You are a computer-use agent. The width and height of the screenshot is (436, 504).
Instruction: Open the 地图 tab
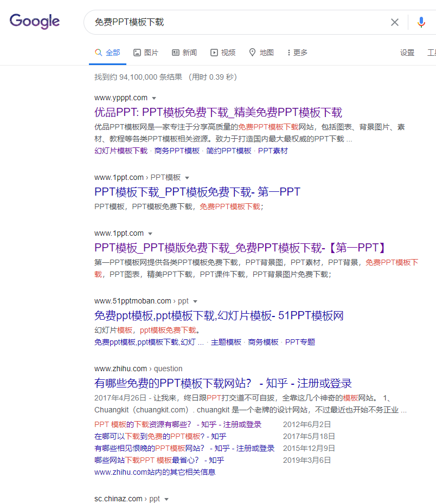(261, 53)
